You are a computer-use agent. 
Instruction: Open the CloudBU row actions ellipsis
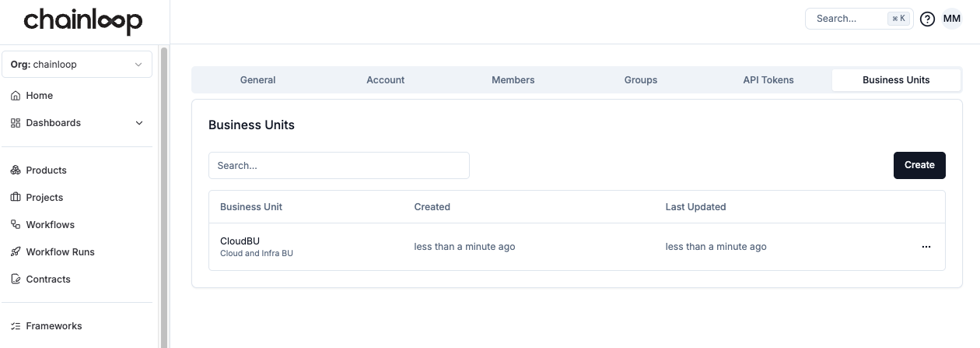coord(926,247)
